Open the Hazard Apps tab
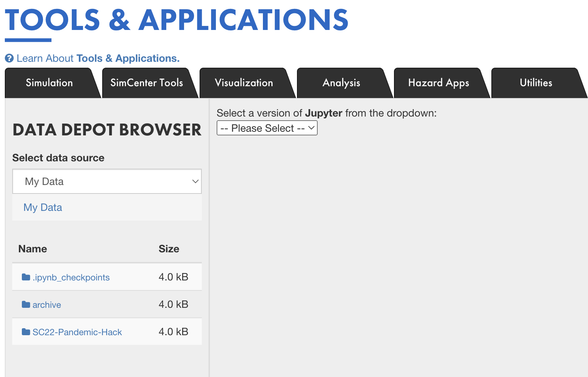Screen dimensions: 588x377 click(439, 83)
